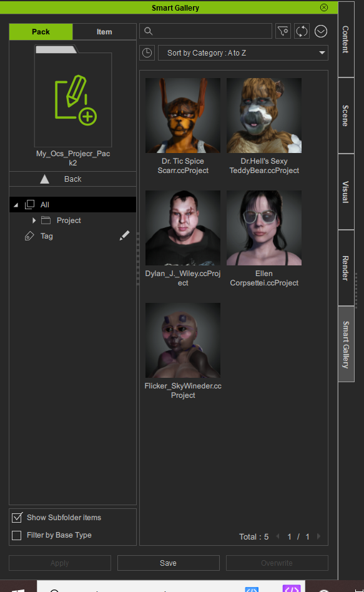
Task: Click the Apply button
Action: (60, 563)
